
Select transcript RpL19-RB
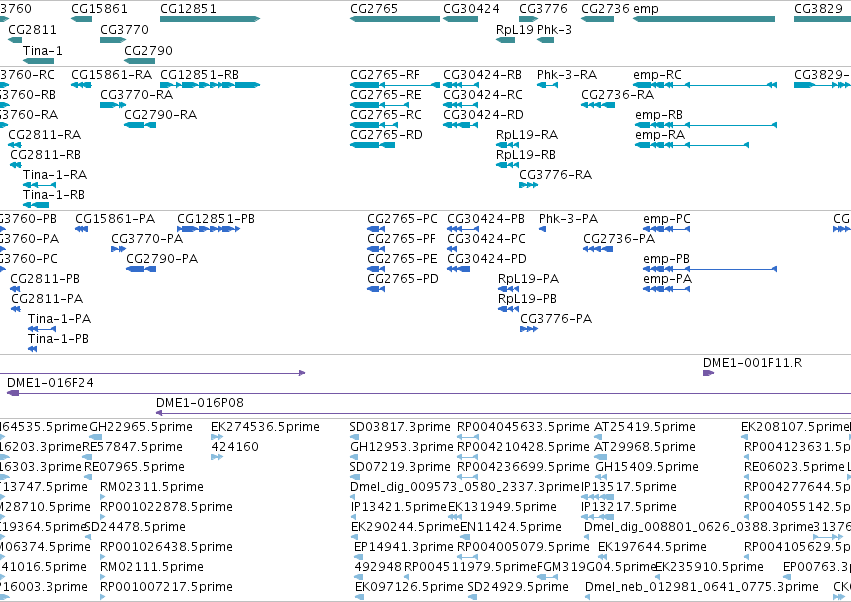(525, 155)
